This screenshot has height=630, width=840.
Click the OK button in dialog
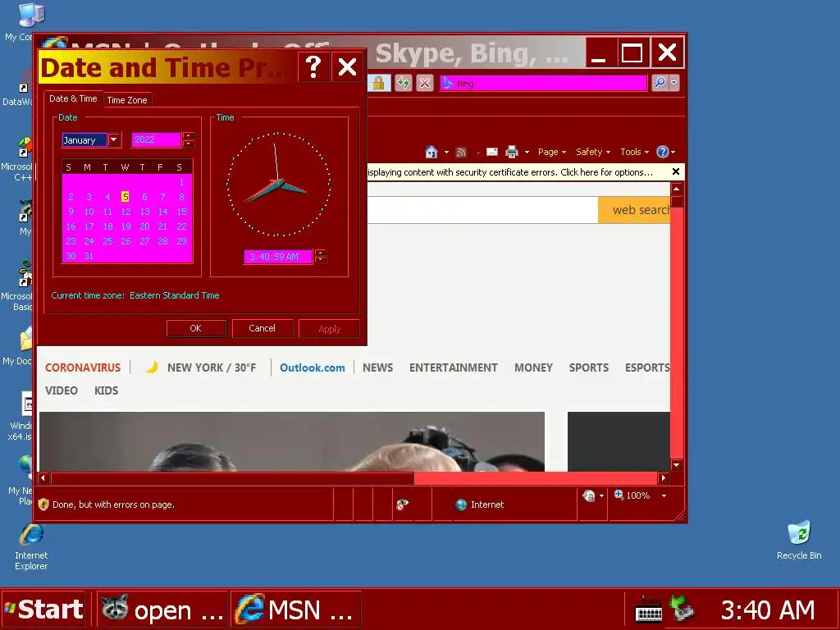196,328
